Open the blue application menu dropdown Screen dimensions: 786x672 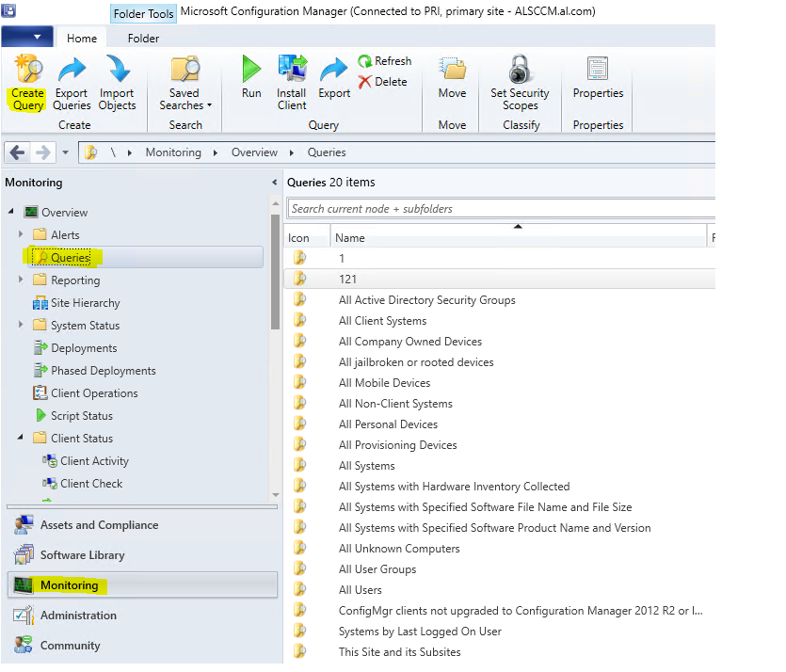[x=27, y=37]
